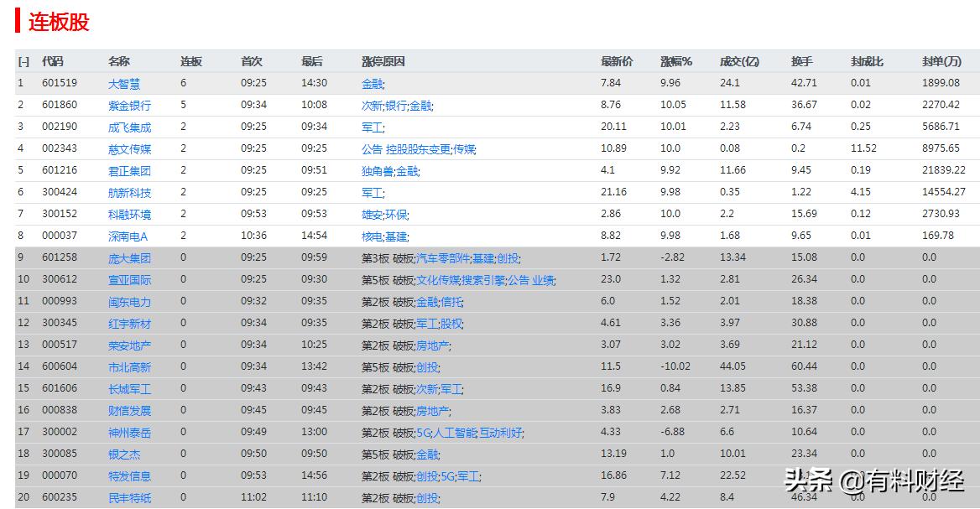Open stock link 红宇新材
Viewport: 980px width, 509px height.
[129, 324]
